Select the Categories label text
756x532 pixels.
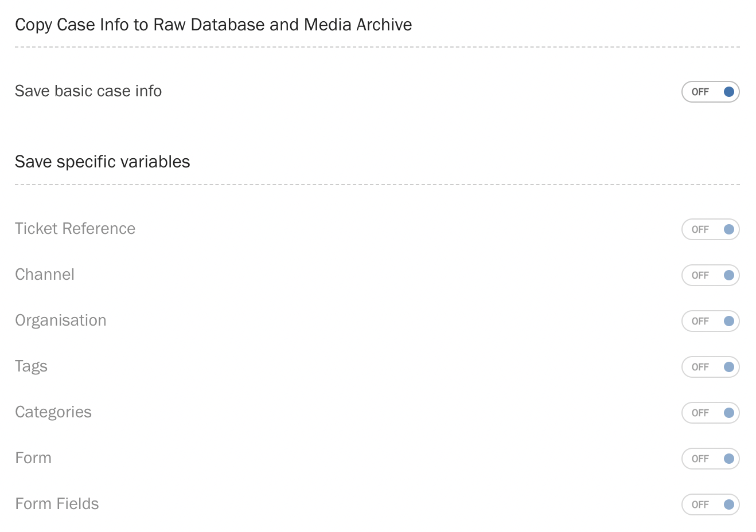pos(53,412)
